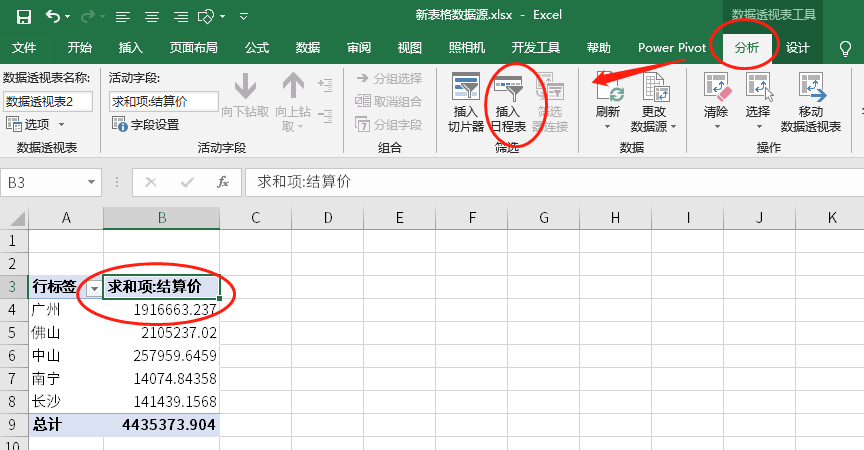Switch to the 插入 (Insert) ribbon tab
The height and width of the screenshot is (450, 864).
[x=131, y=48]
